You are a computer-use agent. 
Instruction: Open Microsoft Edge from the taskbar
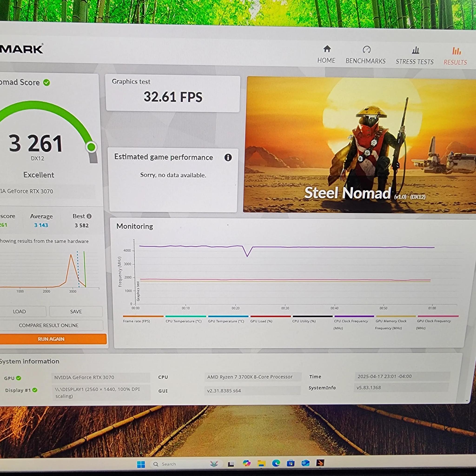coord(276,463)
